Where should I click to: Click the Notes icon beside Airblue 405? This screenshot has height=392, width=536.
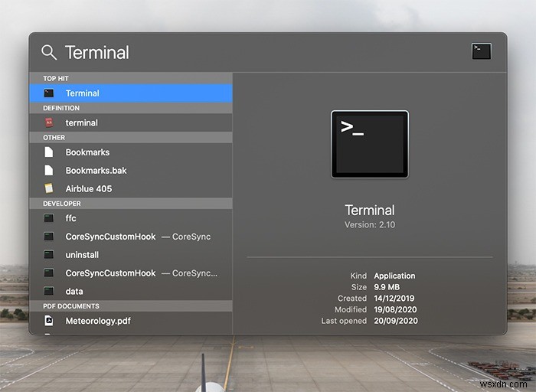click(x=49, y=188)
